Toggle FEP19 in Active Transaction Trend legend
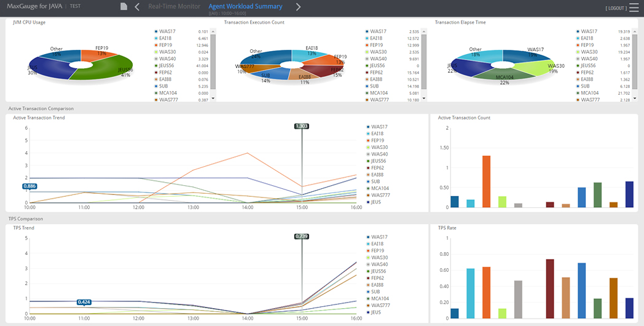The image size is (644, 326). tap(376, 141)
